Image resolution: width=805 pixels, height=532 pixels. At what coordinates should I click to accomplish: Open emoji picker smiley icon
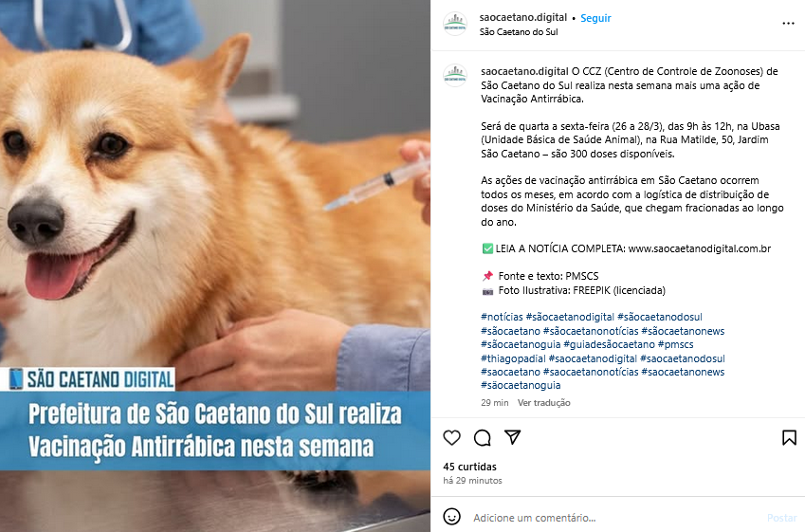pos(451,517)
